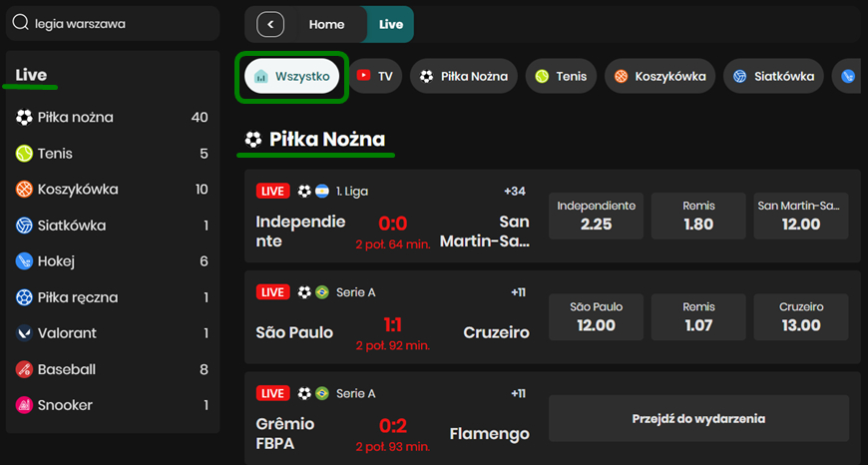Click the basketball icon beside Koszykówka in sidebar

pyautogui.click(x=24, y=190)
